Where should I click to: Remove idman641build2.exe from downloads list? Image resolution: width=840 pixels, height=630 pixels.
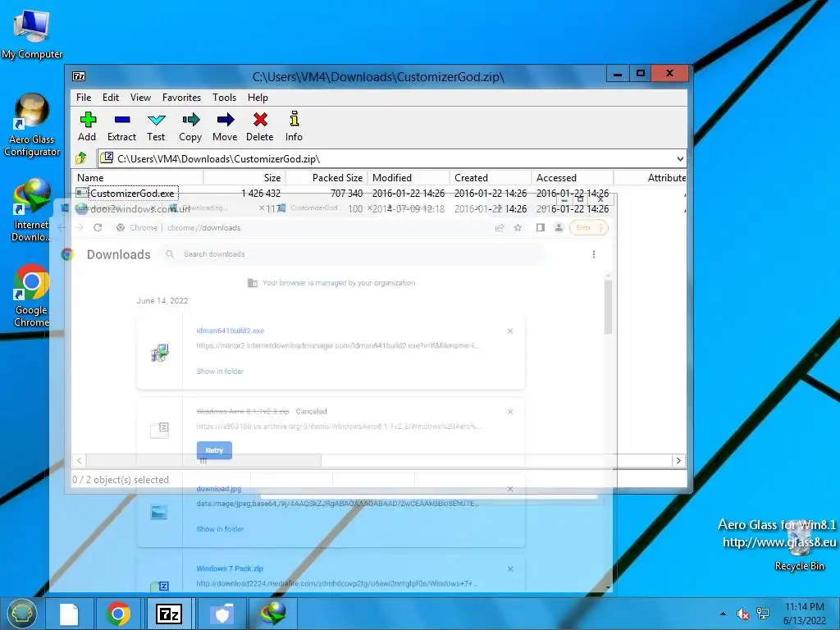click(x=510, y=331)
